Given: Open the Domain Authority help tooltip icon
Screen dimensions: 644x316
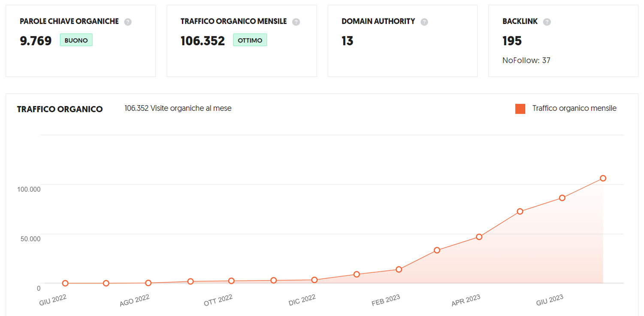Looking at the screenshot, I should pos(424,22).
